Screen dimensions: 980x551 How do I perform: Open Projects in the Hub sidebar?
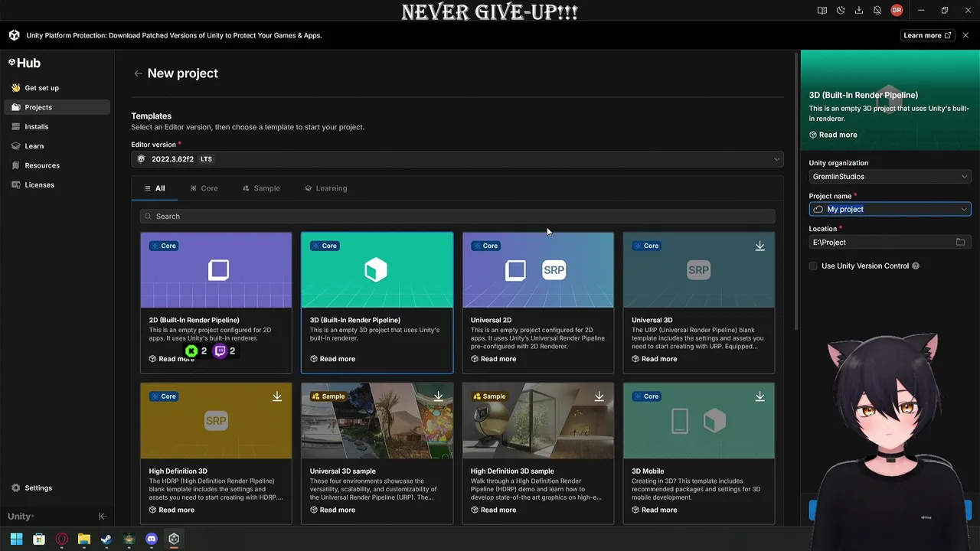tap(57, 107)
